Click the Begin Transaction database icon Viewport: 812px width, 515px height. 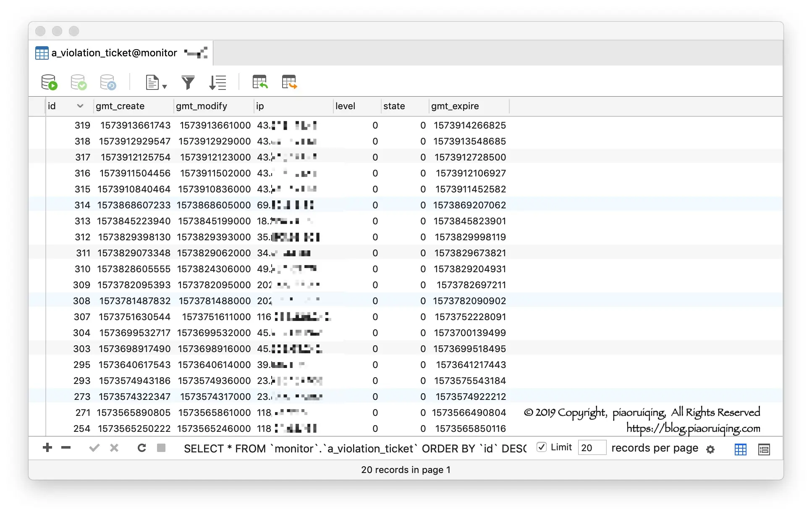coord(49,82)
